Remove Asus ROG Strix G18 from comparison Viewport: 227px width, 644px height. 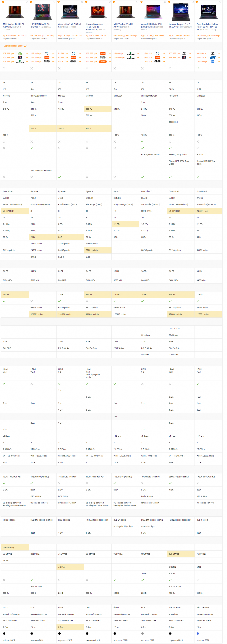click(x=165, y=2)
